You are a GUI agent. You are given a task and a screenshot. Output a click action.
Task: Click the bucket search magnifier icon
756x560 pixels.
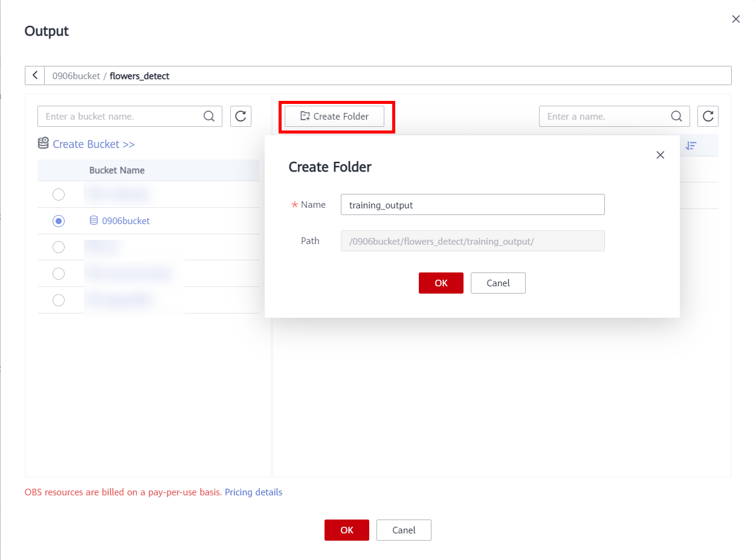[209, 117]
